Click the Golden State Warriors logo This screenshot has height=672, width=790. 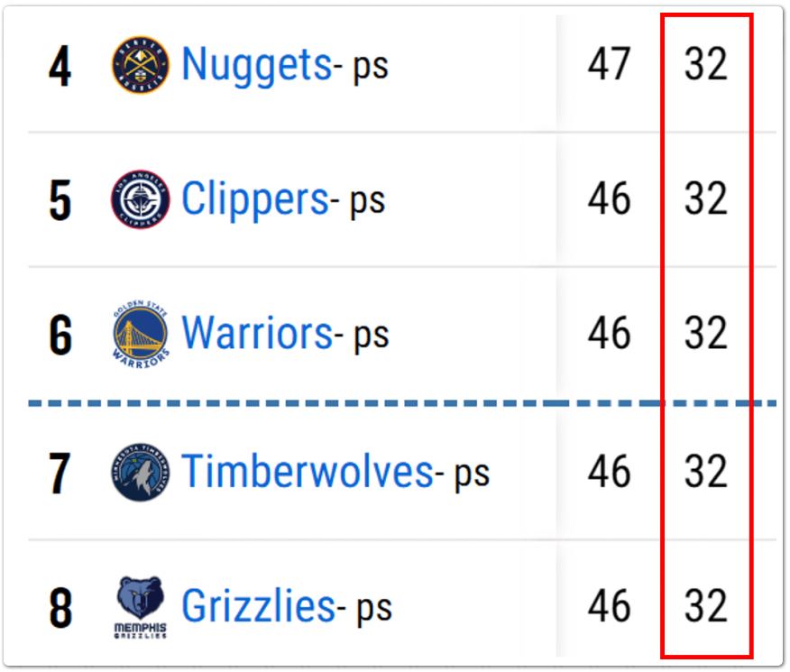pos(140,334)
